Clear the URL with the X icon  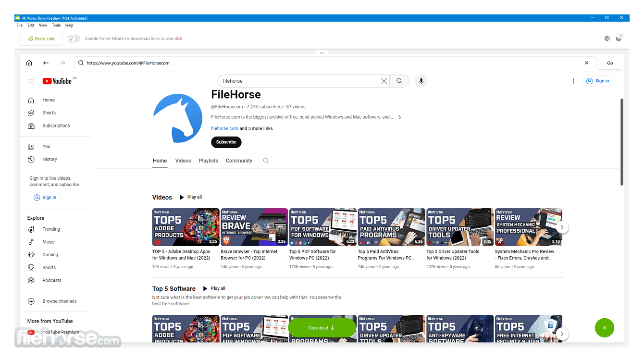pos(586,63)
